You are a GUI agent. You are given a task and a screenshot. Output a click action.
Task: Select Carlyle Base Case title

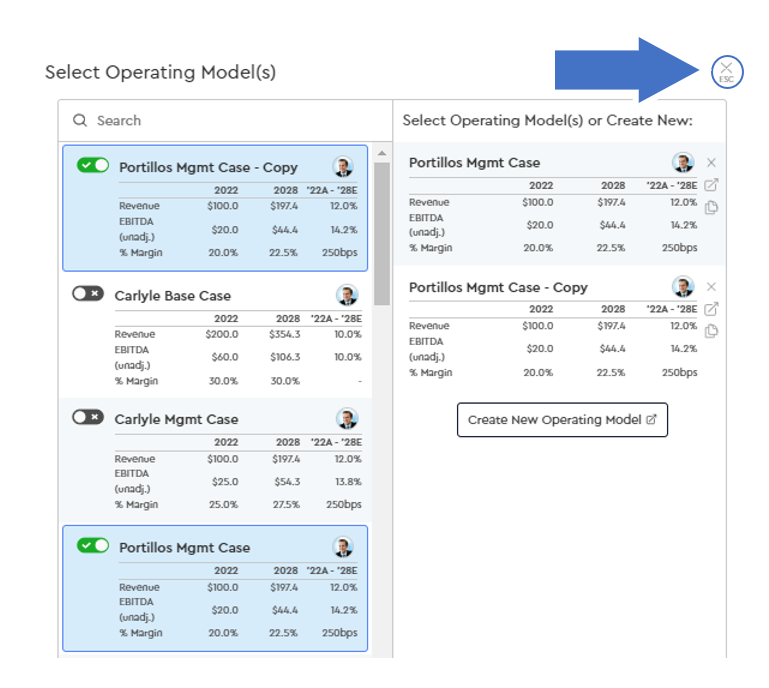173,296
